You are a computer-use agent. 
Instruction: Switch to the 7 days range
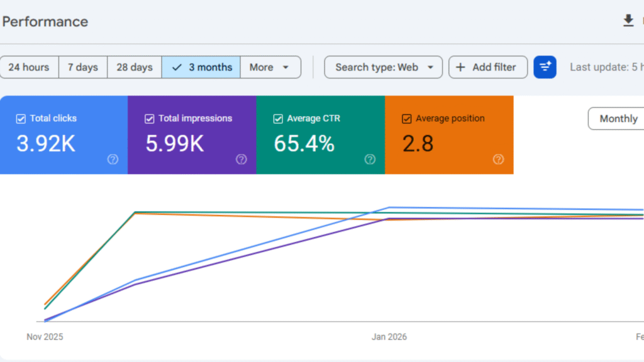pyautogui.click(x=83, y=67)
